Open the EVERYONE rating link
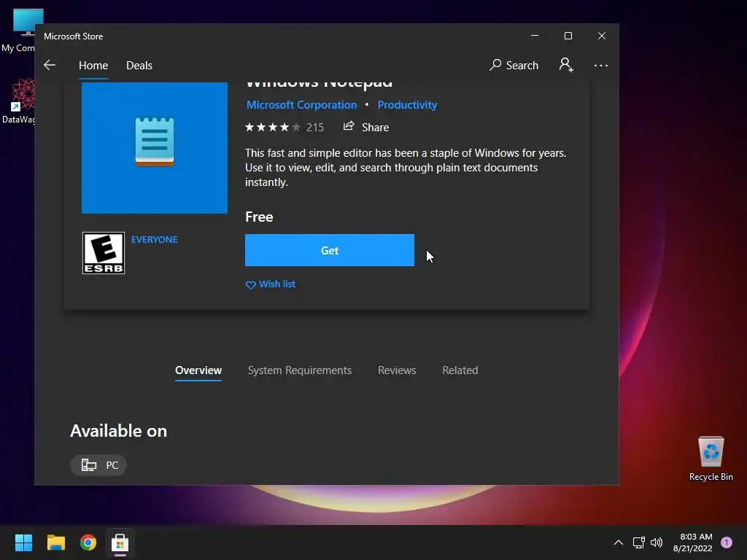This screenshot has width=747, height=560. coord(155,239)
